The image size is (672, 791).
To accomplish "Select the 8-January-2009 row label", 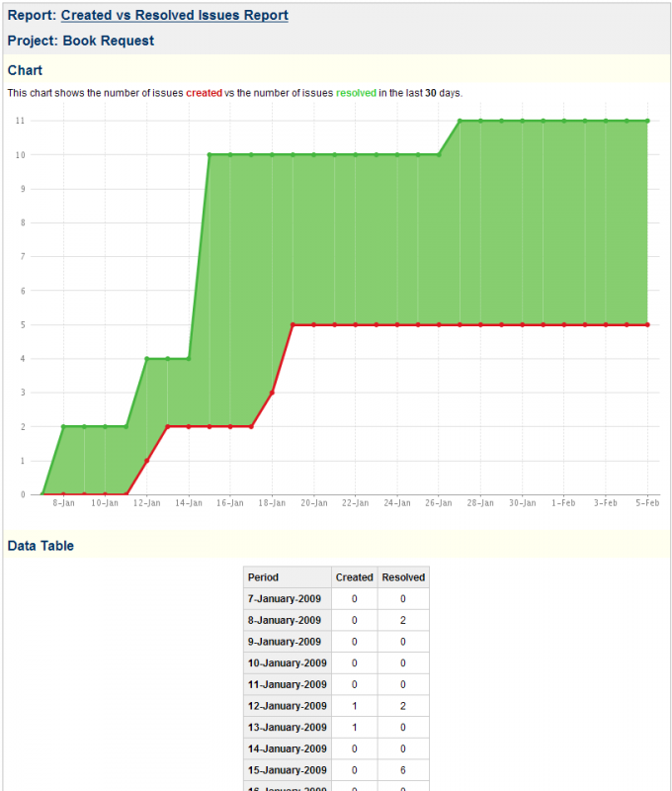I will pyautogui.click(x=285, y=620).
